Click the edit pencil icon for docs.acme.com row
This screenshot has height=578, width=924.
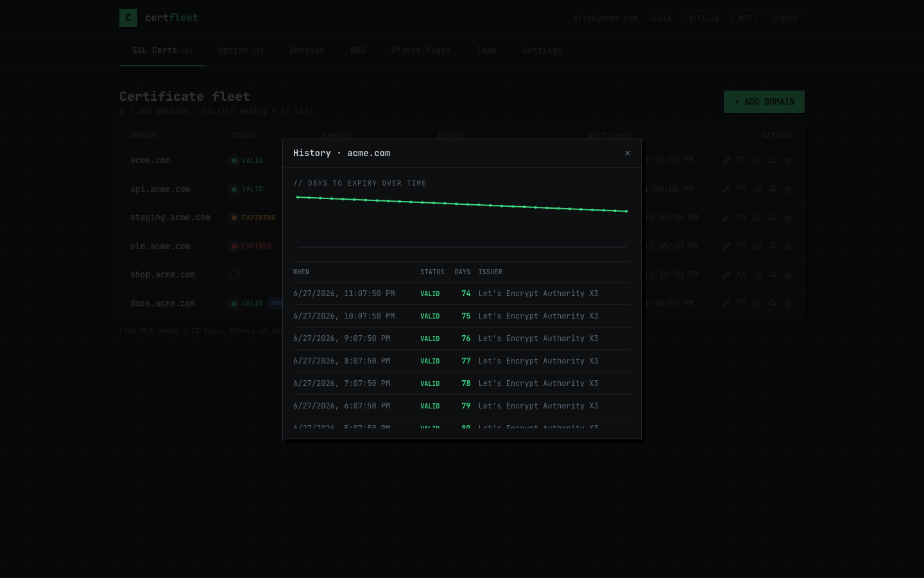[726, 303]
